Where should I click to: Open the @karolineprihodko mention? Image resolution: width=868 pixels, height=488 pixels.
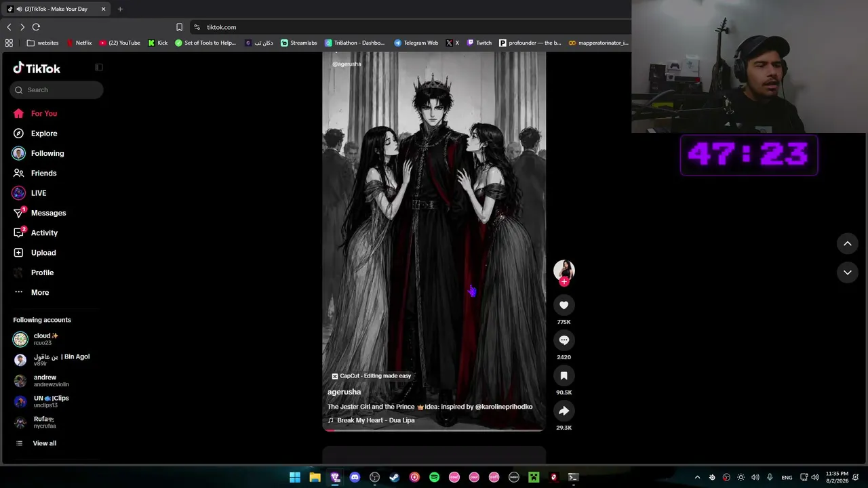[x=504, y=407]
